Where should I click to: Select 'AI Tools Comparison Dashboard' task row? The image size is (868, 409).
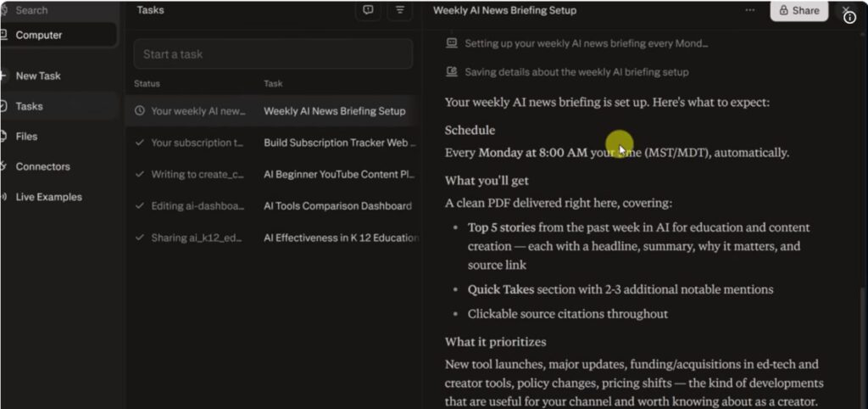tap(337, 205)
